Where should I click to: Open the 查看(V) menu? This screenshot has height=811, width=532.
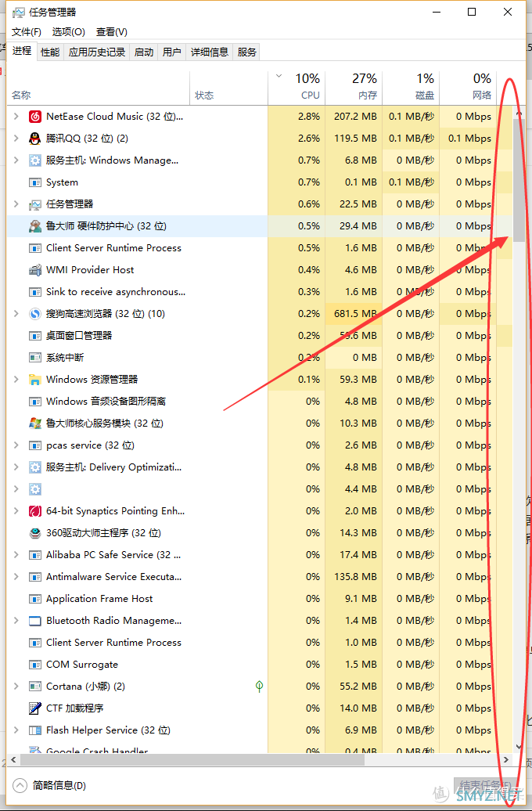(x=112, y=32)
